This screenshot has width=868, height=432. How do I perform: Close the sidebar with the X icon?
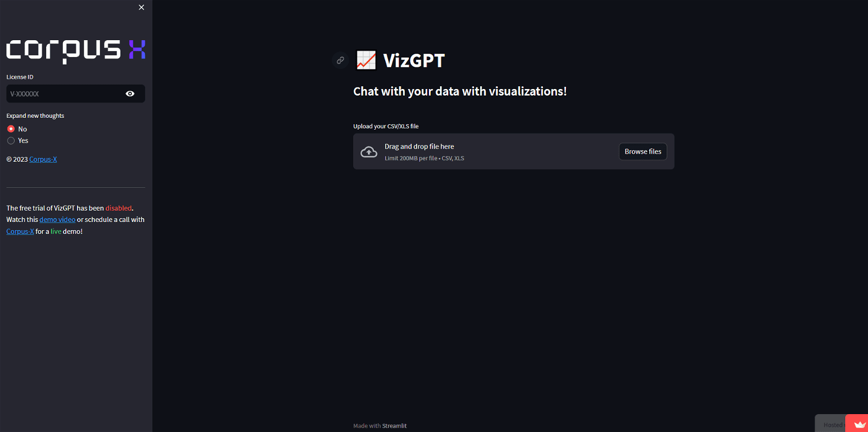[141, 7]
